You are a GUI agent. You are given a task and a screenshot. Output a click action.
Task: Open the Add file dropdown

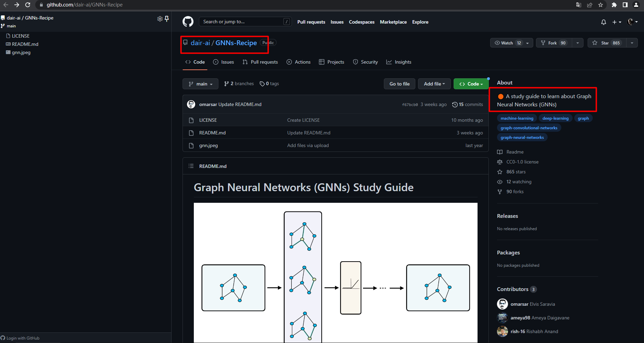[x=434, y=84]
